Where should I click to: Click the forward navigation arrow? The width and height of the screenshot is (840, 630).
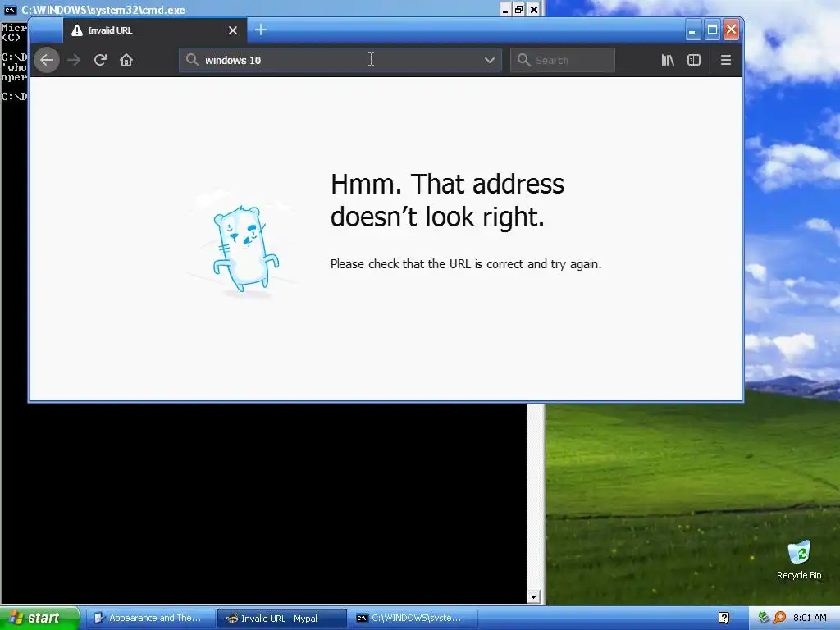74,60
